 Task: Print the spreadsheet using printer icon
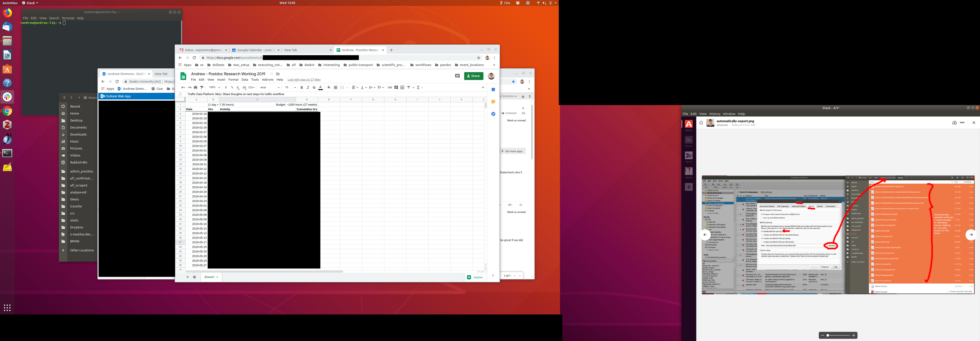(196, 87)
